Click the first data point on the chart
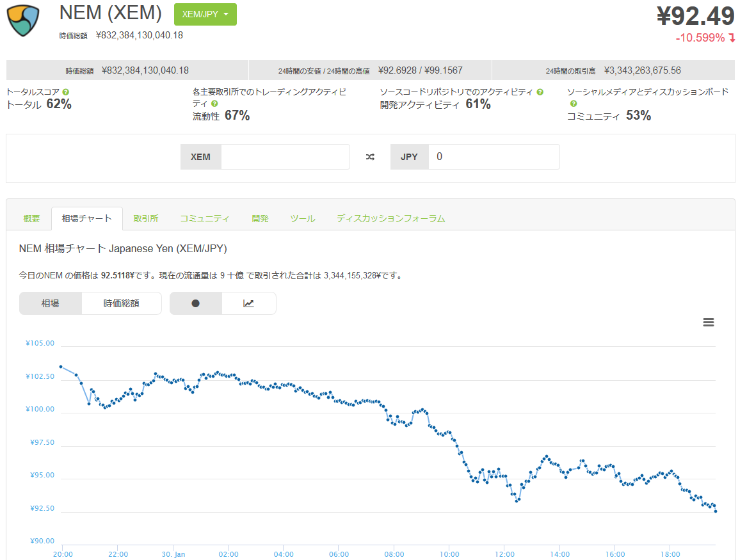747x560 pixels. 61,367
